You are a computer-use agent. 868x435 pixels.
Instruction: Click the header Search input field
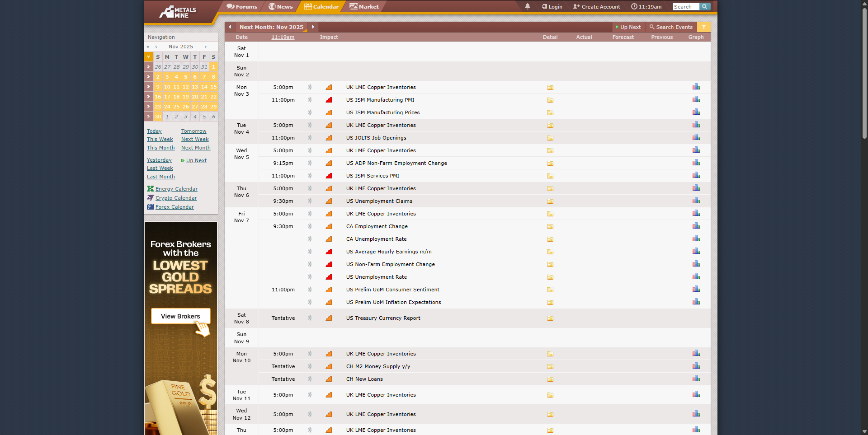click(x=685, y=7)
